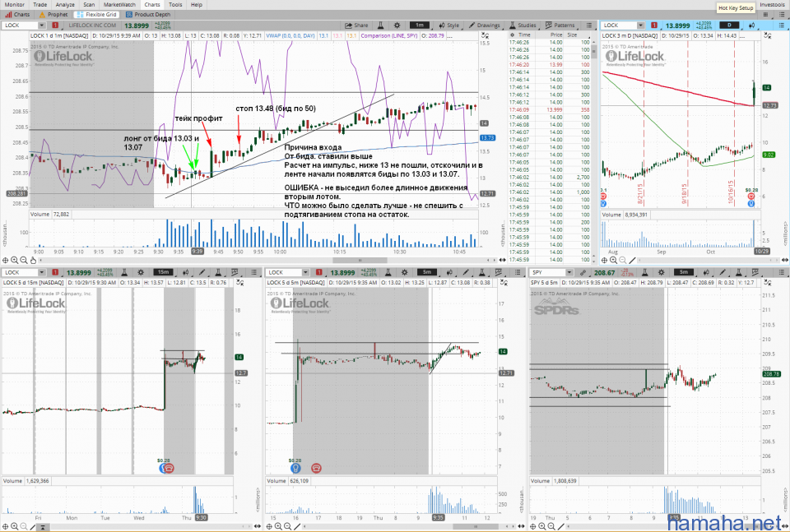Open the Drawings menu in main chart
The height and width of the screenshot is (532, 790).
484,25
